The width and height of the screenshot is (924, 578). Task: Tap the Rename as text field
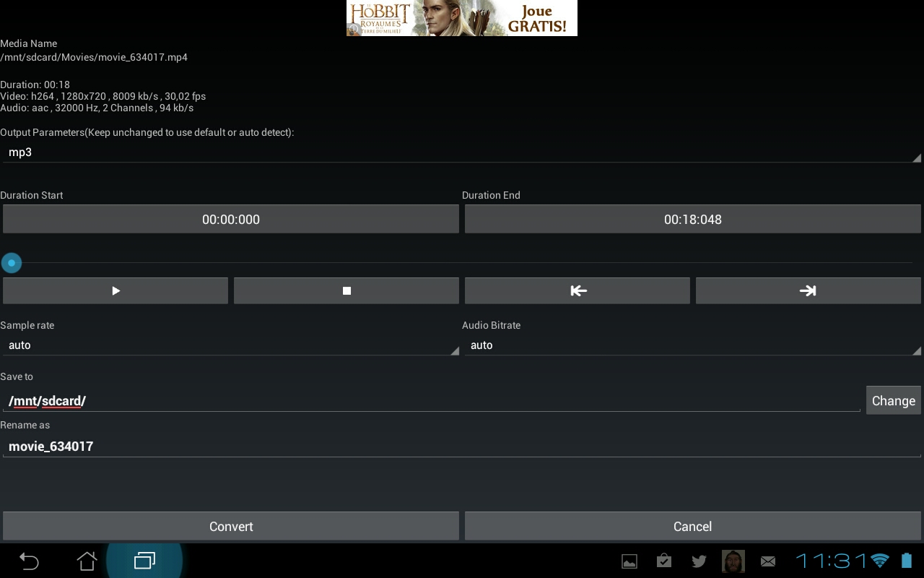pos(462,447)
